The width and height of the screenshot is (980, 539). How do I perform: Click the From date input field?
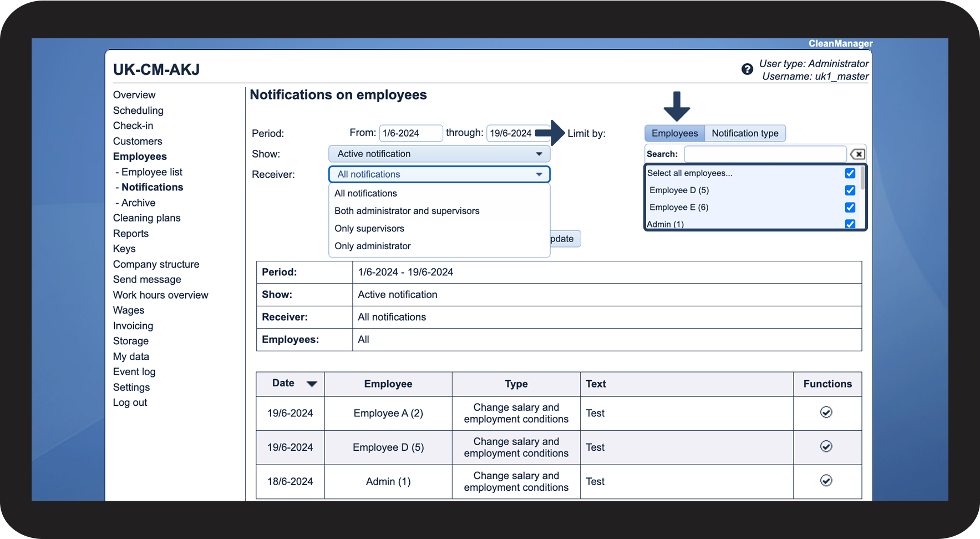tap(410, 133)
